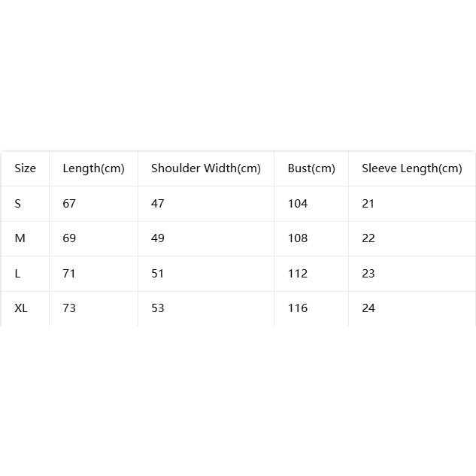Select the L size cell
This screenshot has width=476, height=476.
[17, 274]
